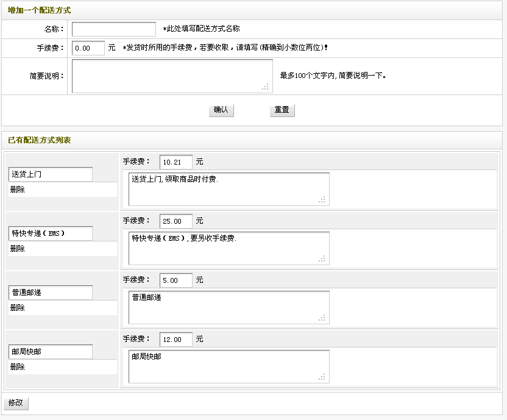
Task: Click the 确认 confirm button
Action: (x=221, y=110)
